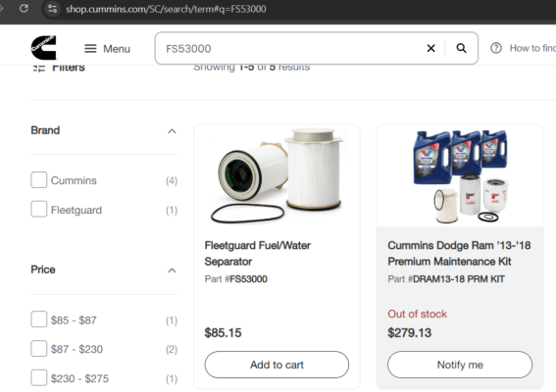Image resolution: width=556 pixels, height=392 pixels.
Task: Open Fleetguard Fuel/Water Separator product title
Action: [x=258, y=254]
